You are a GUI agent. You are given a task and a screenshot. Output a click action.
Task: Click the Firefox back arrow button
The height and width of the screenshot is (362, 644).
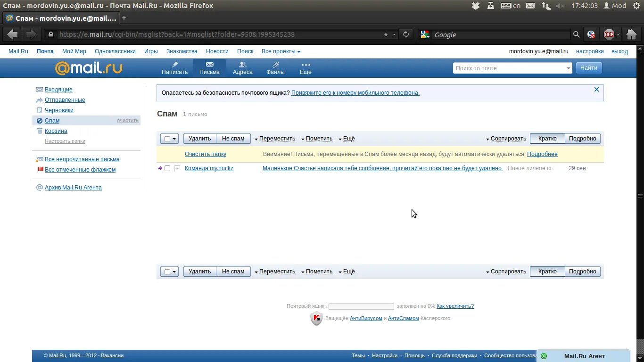[13, 34]
